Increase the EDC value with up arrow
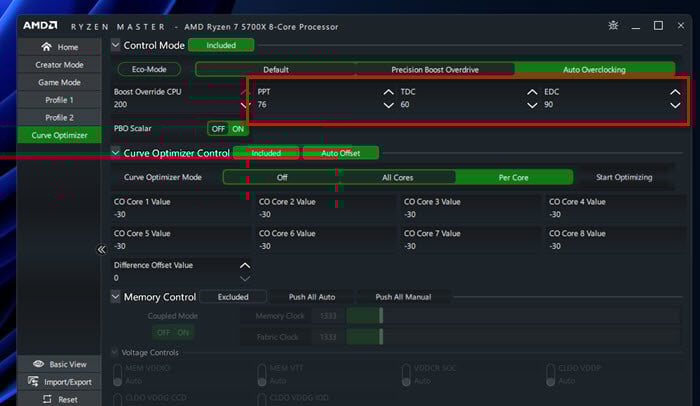The width and height of the screenshot is (700, 406). pyautogui.click(x=675, y=92)
